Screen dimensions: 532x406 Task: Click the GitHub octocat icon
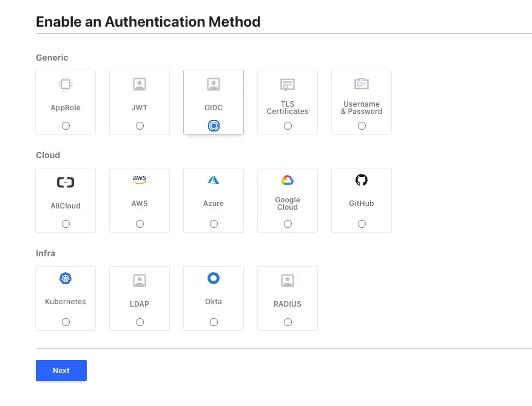(x=362, y=180)
